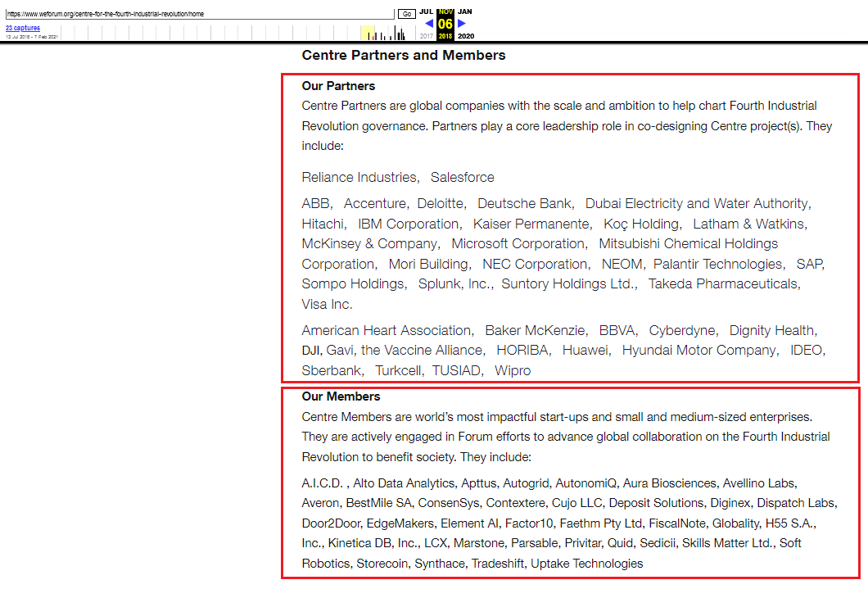Click the IDEO partner name

pos(806,350)
